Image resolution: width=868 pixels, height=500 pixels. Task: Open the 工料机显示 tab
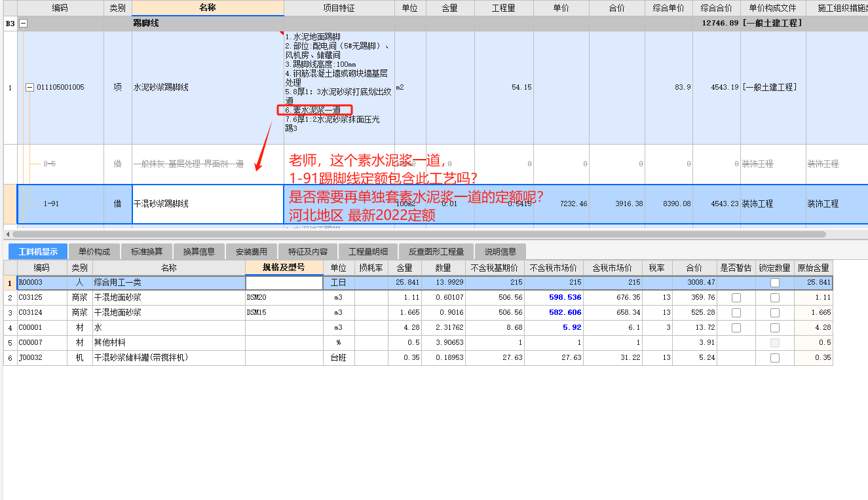click(37, 251)
